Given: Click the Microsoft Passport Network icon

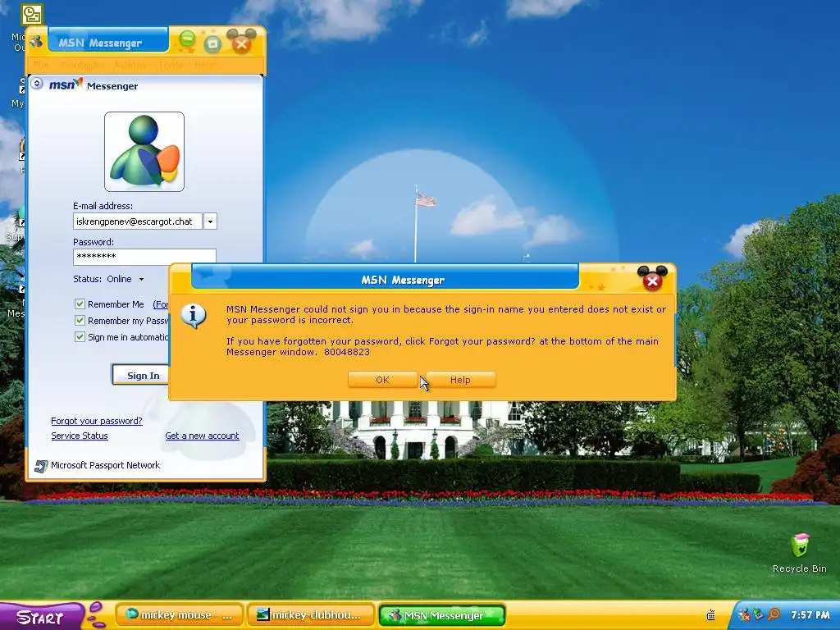Looking at the screenshot, I should [41, 466].
